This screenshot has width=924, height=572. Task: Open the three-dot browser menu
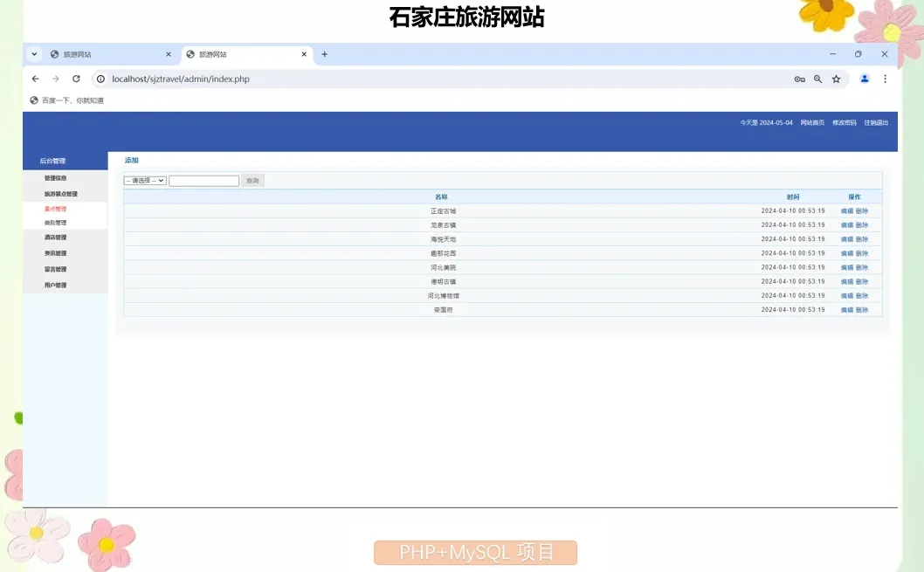[885, 79]
